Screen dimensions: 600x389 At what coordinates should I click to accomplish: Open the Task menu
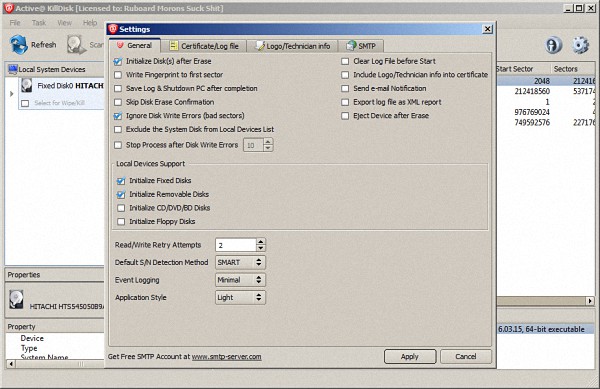click(39, 23)
